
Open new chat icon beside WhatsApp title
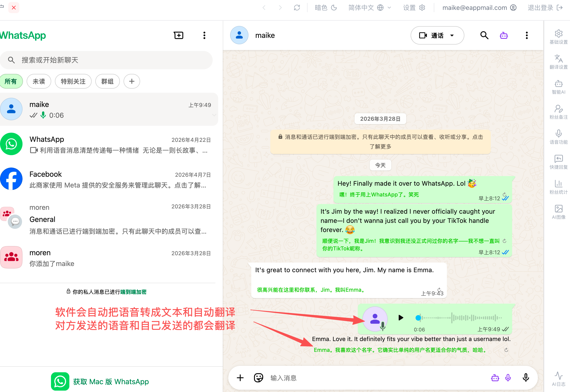tap(178, 35)
